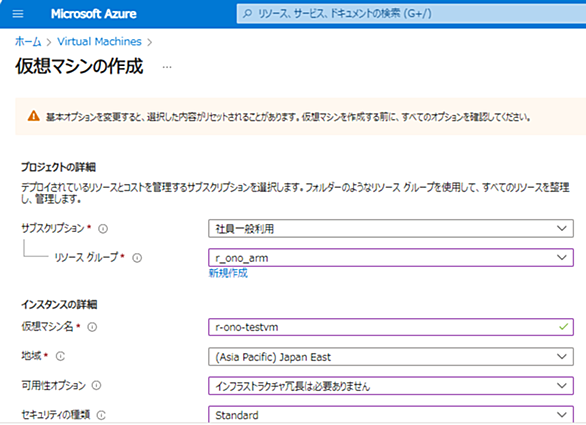Click the 仮想マシン名 field label
The width and height of the screenshot is (586, 425).
coord(47,327)
